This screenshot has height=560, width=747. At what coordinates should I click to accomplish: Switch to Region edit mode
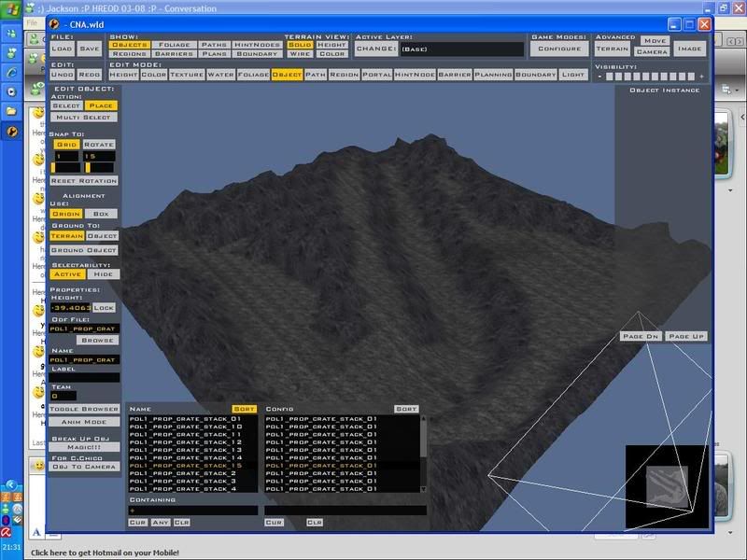pyautogui.click(x=344, y=75)
